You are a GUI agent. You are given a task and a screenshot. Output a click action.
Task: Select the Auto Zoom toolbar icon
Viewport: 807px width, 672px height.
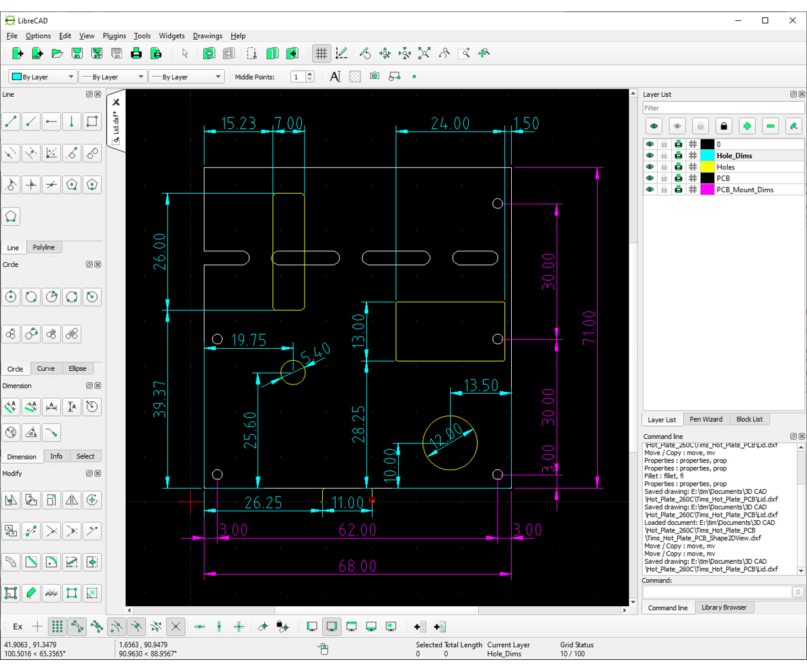point(424,52)
